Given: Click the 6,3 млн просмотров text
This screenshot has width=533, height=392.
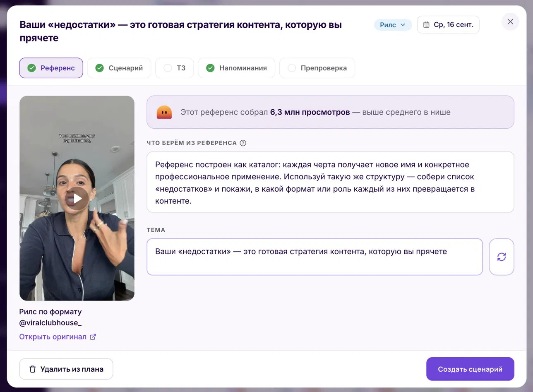Looking at the screenshot, I should coord(310,112).
